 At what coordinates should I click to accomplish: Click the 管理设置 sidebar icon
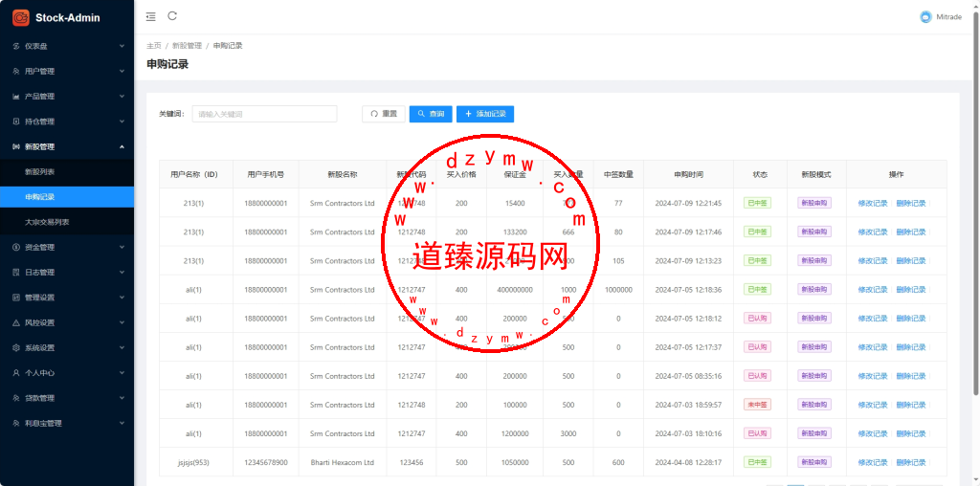pos(16,298)
